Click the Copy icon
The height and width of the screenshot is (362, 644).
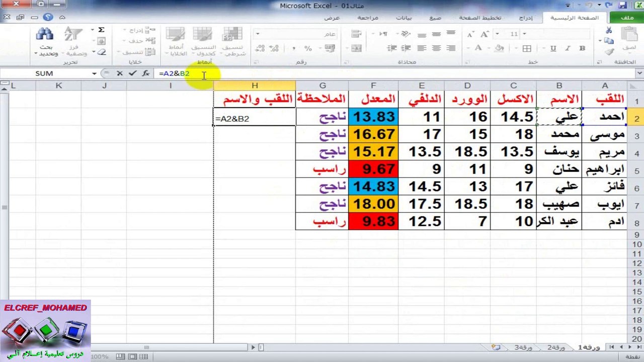609,41
